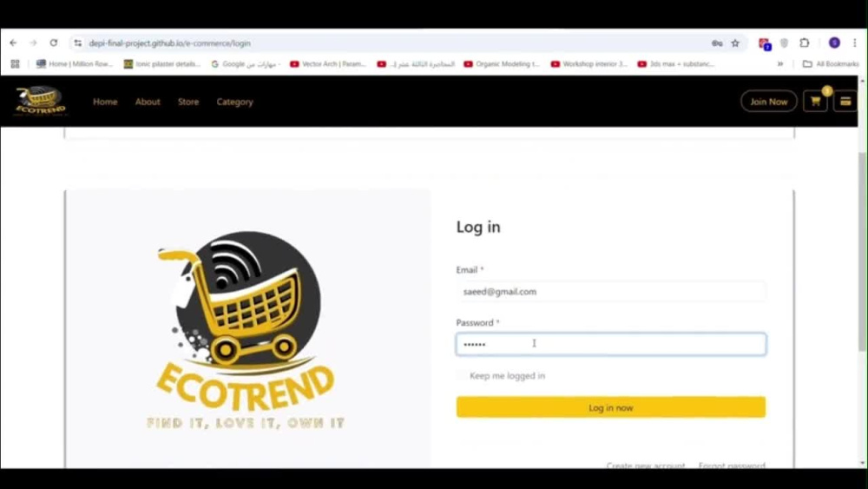This screenshot has height=489, width=868.
Task: Click the Log in now button
Action: (x=610, y=407)
